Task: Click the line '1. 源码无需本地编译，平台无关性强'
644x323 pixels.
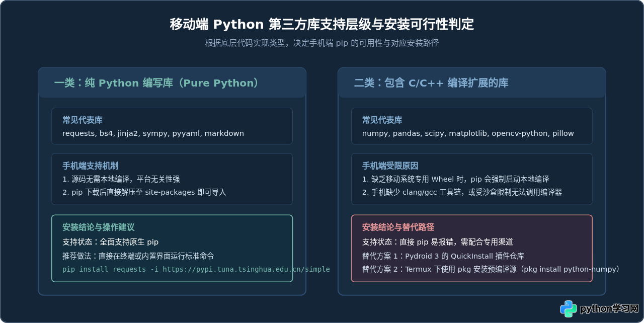Action: [x=121, y=179]
